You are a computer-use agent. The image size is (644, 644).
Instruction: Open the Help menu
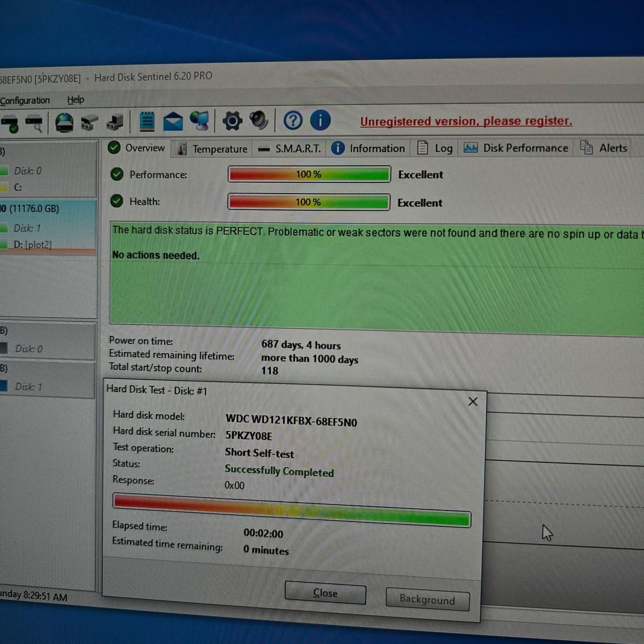pos(76,100)
